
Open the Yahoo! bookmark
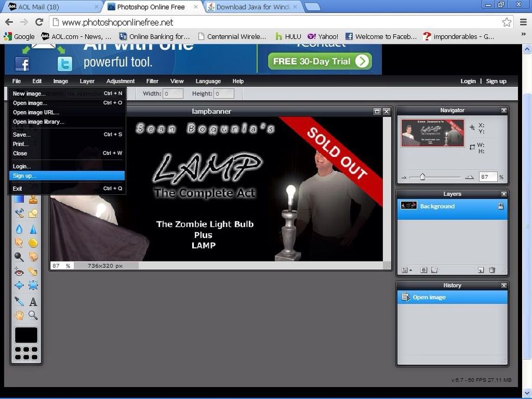322,36
